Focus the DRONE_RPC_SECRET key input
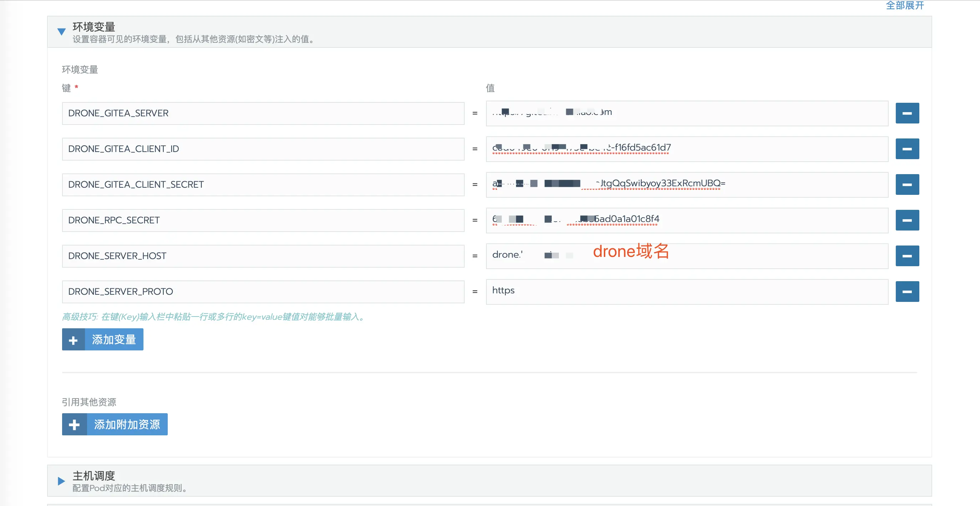 click(263, 220)
